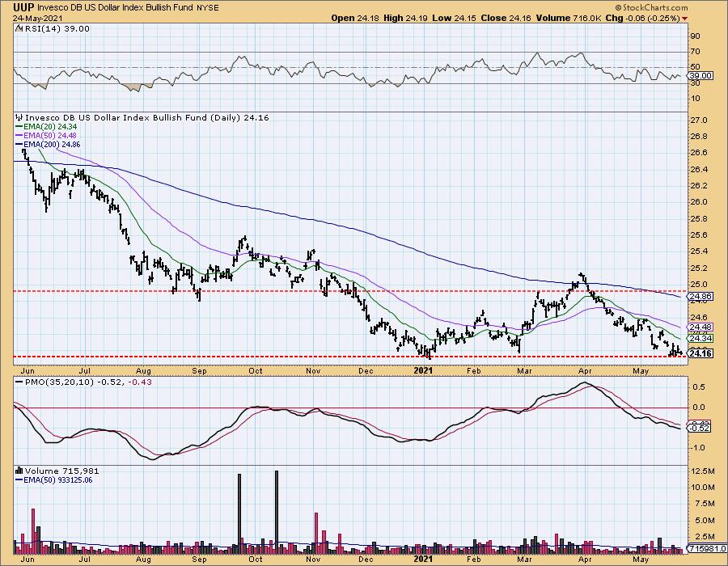Click the EMA(50) 24.48 legend text
This screenshot has width=728, height=566.
tap(50, 136)
